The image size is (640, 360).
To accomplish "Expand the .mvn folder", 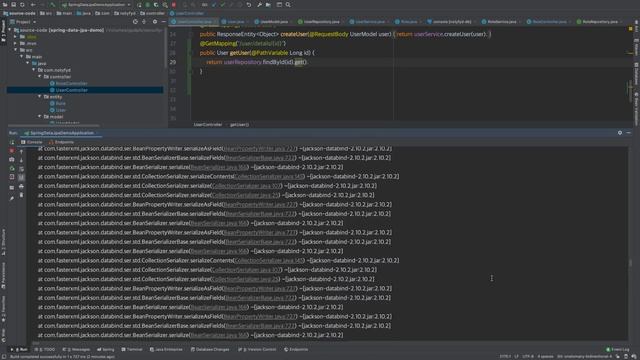I will pos(16,43).
